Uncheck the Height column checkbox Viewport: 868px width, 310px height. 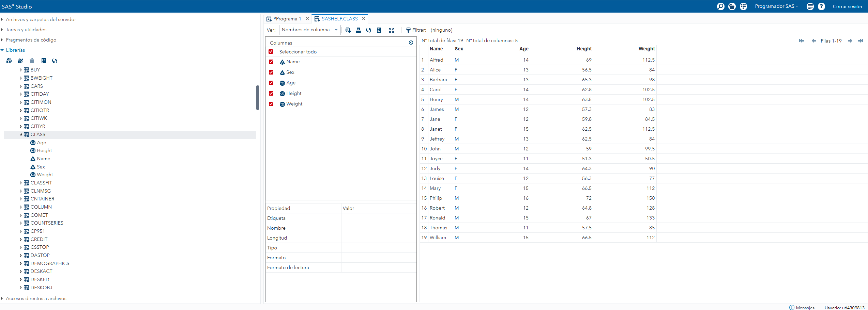pos(271,94)
